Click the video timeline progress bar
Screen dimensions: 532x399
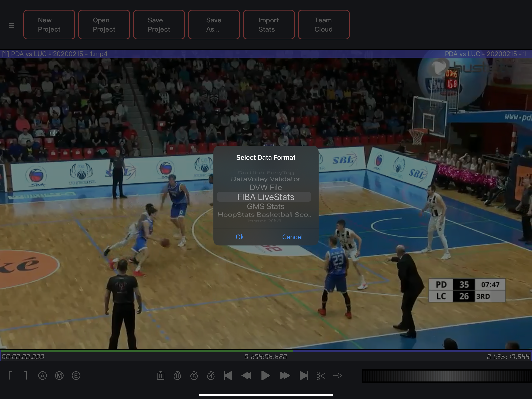[x=266, y=351]
